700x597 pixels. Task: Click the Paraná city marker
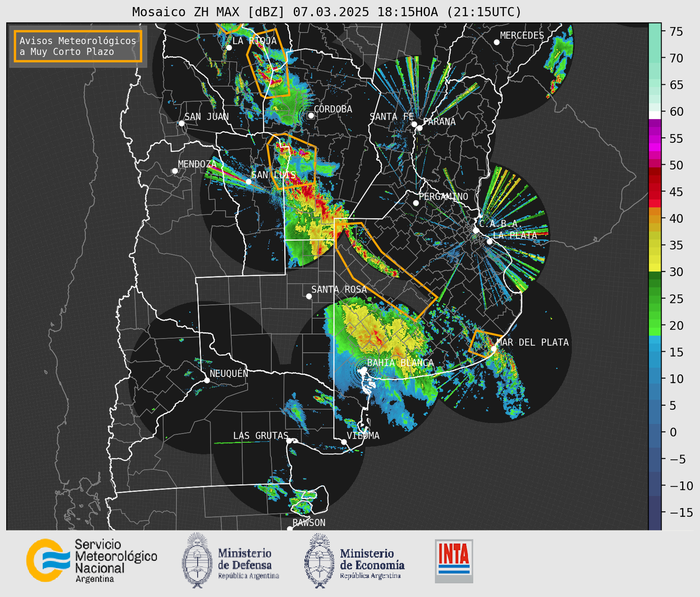[x=420, y=128]
